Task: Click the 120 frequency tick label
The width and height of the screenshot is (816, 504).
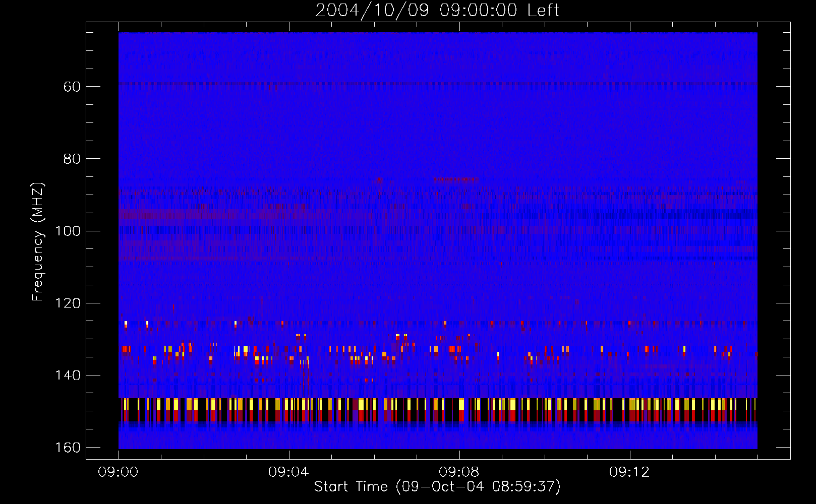Action: 68,303
